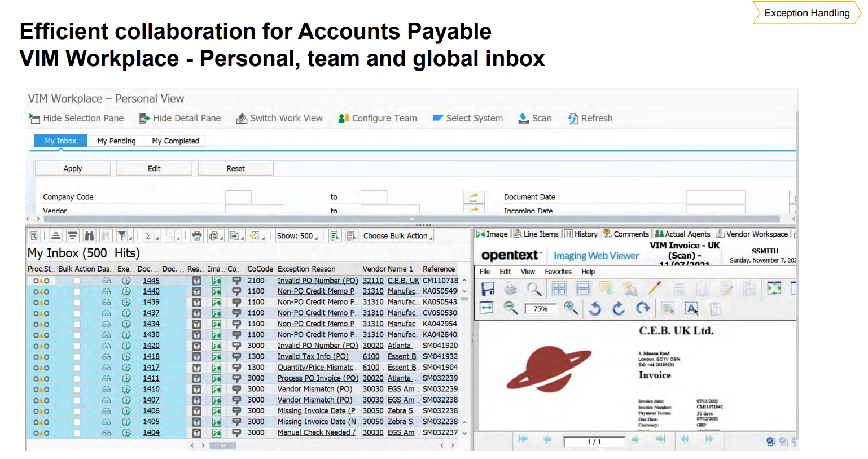Click the Company Code from input field
The height and width of the screenshot is (459, 868).
pyautogui.click(x=238, y=197)
